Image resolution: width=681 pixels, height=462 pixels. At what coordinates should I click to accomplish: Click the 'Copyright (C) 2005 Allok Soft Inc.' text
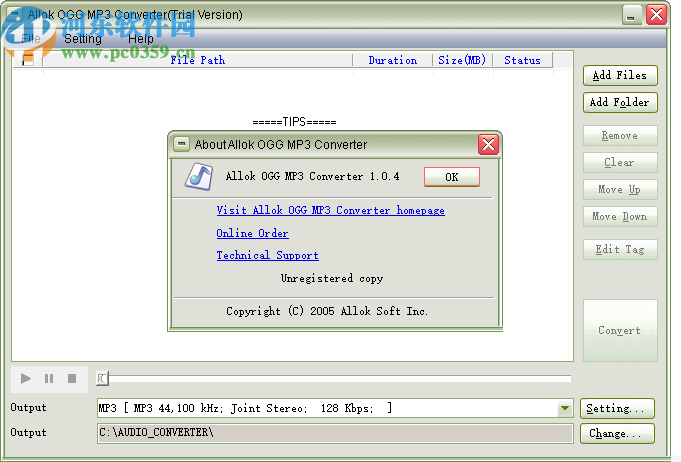(x=327, y=311)
